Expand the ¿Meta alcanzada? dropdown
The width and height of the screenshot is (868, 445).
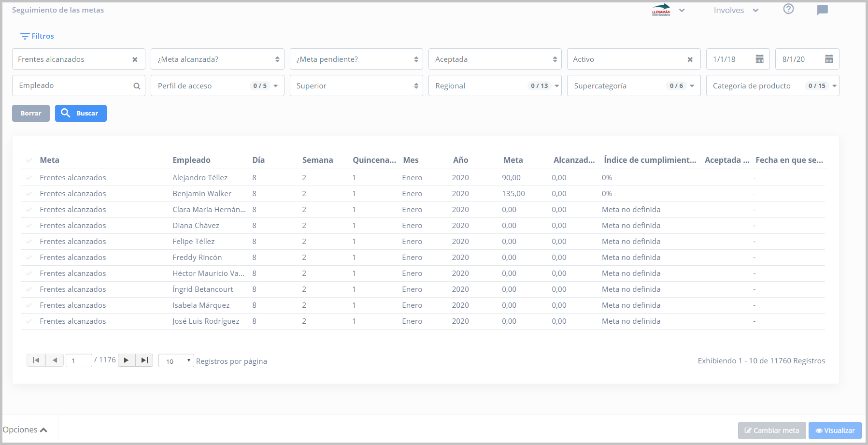point(217,59)
